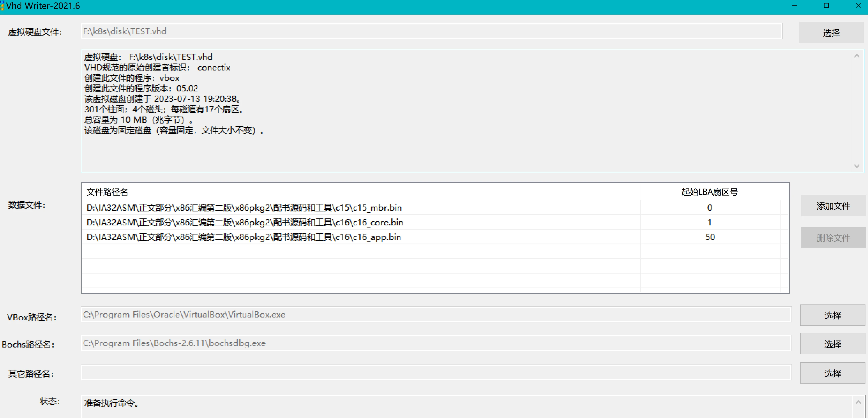Select the c16_app.bin file row
868x418 pixels.
coord(435,237)
